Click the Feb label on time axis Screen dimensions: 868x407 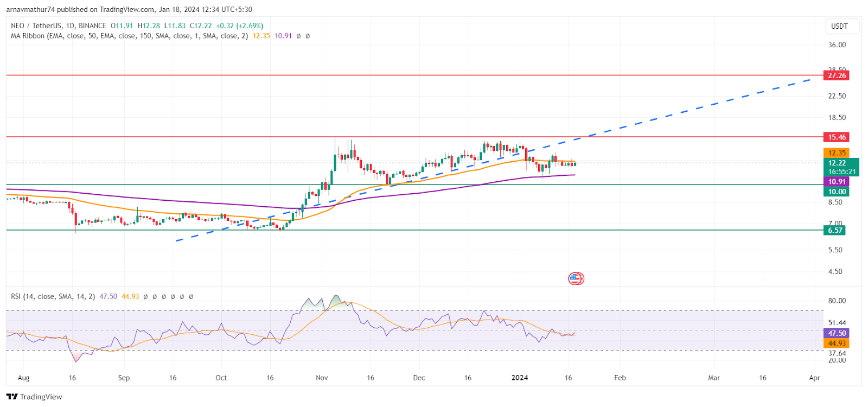coord(620,378)
